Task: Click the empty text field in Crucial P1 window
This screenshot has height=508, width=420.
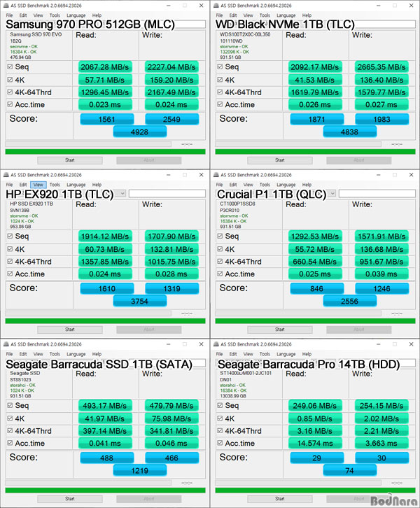Action: 377,193
